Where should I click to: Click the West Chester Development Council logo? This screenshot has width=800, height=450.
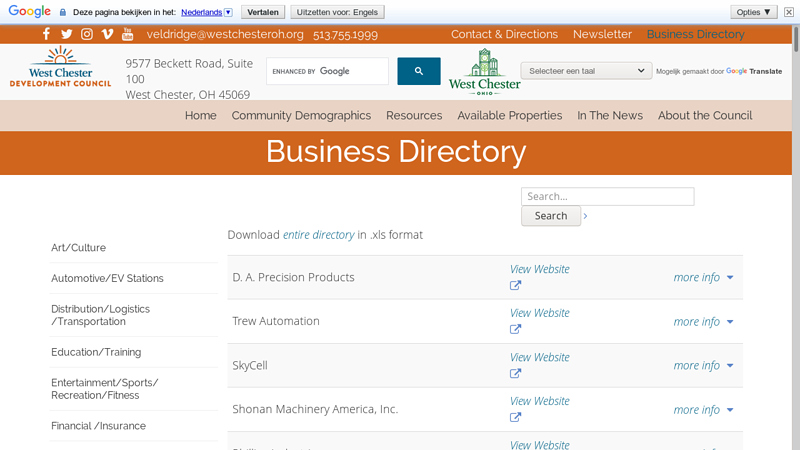(60, 67)
